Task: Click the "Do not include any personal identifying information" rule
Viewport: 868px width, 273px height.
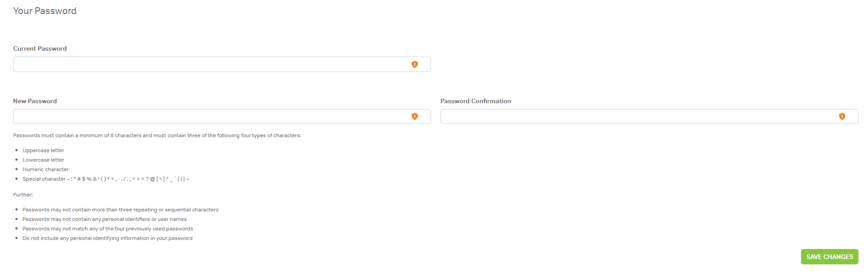Action: 108,238
